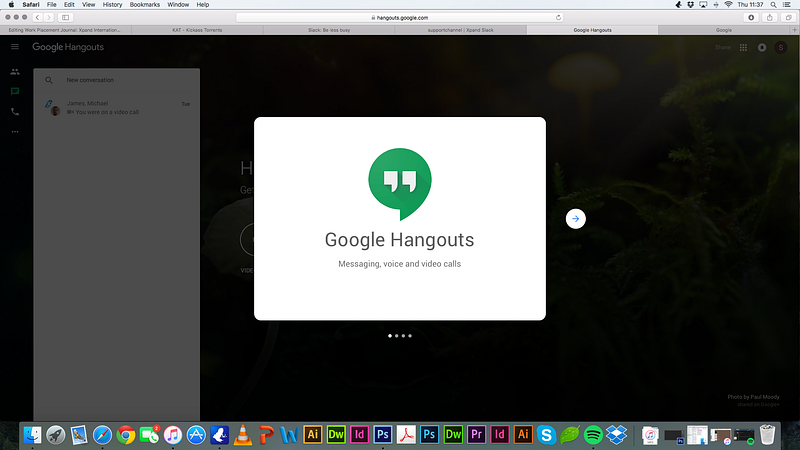Open the Window menu
Screen dimensions: 800x450
[x=178, y=5]
